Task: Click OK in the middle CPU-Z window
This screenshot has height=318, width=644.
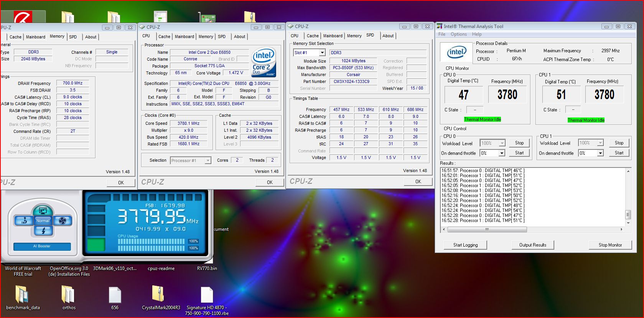Action: 270,182
